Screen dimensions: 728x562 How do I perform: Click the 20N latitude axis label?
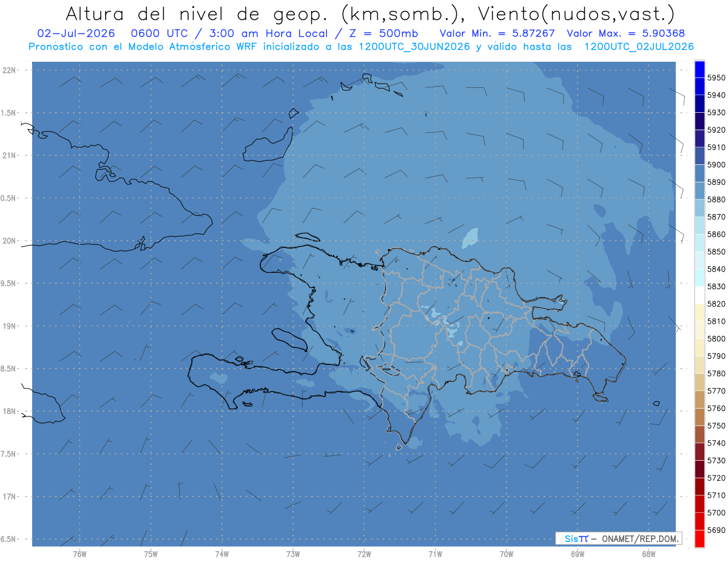(9, 241)
